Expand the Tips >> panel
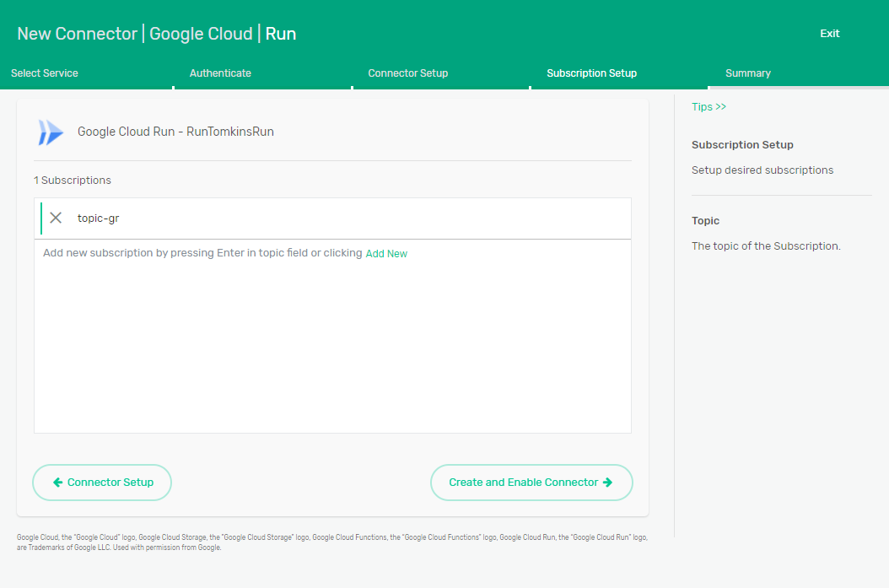889x588 pixels. [x=709, y=107]
